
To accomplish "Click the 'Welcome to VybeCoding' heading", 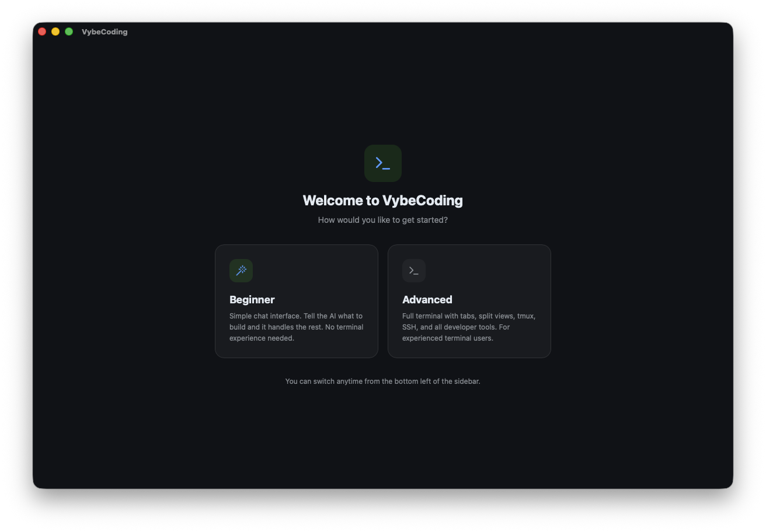I will pyautogui.click(x=383, y=201).
